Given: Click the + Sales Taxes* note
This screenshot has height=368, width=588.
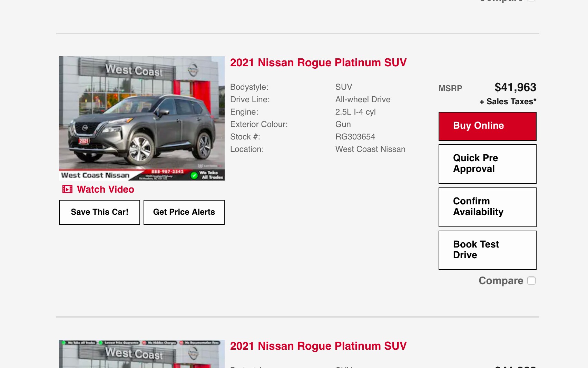Looking at the screenshot, I should (x=508, y=101).
